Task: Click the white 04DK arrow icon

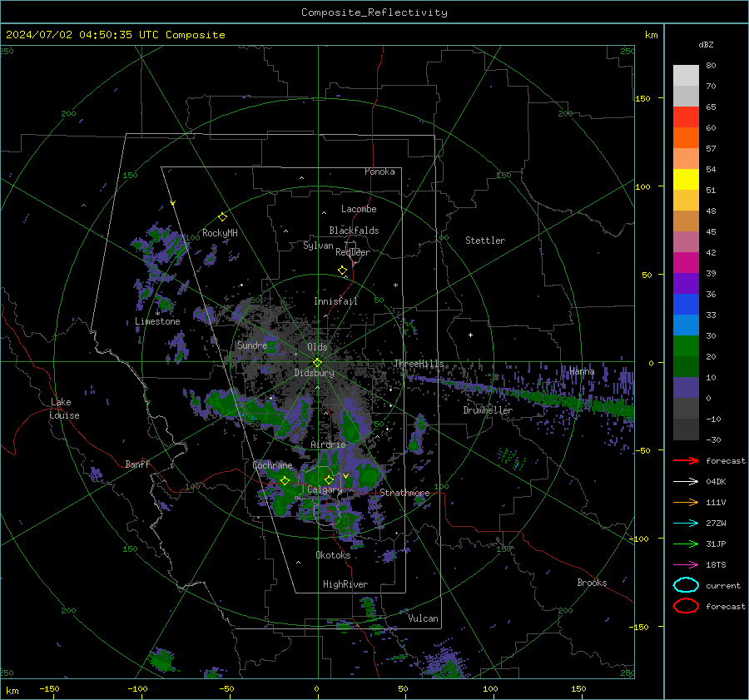Action: pyautogui.click(x=686, y=482)
